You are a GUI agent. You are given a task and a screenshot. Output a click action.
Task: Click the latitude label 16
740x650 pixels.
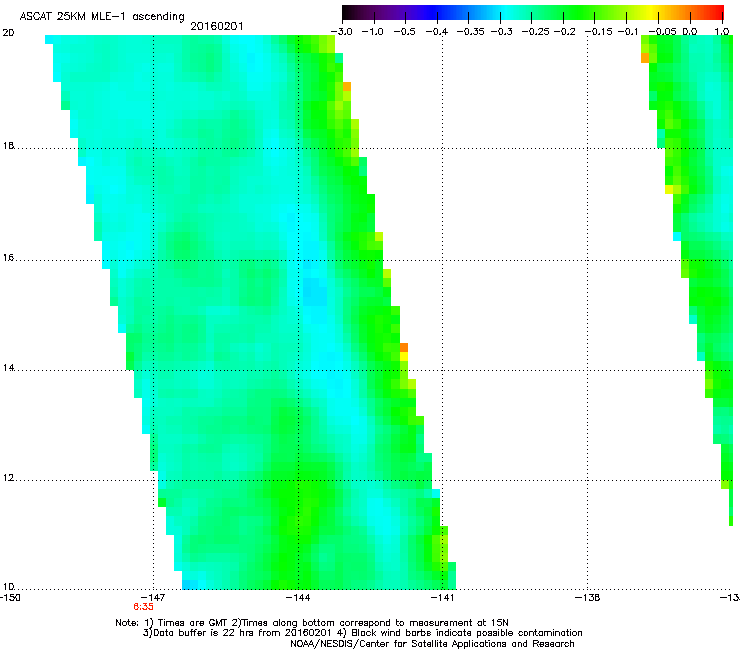8,258
